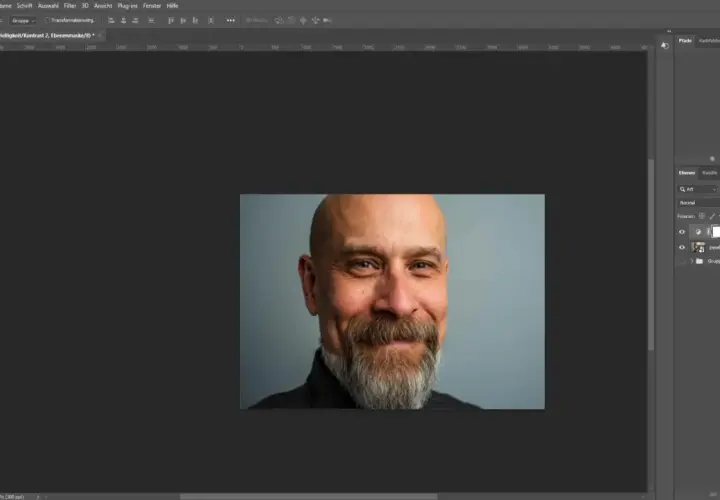Click the align right edges icon
The height and width of the screenshot is (500, 720).
pyautogui.click(x=135, y=20)
